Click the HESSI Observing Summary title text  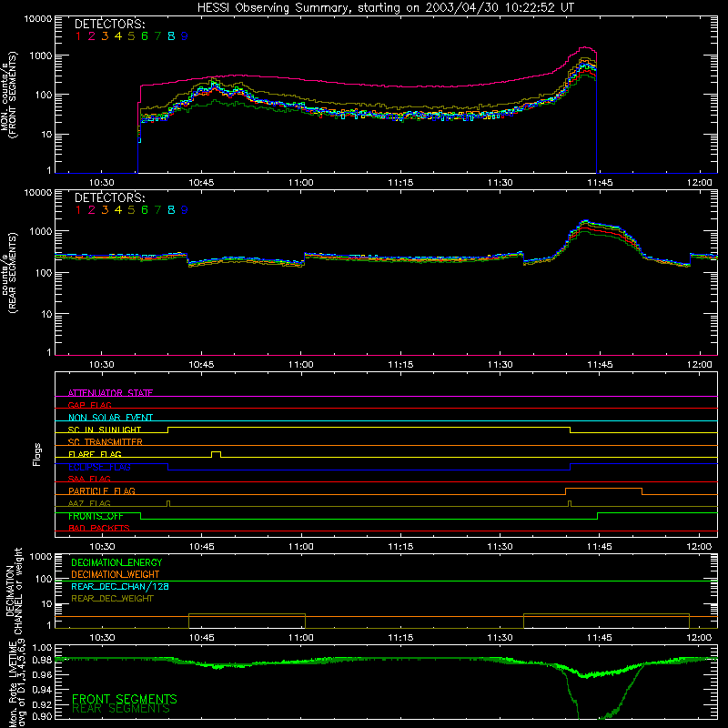(x=385, y=8)
